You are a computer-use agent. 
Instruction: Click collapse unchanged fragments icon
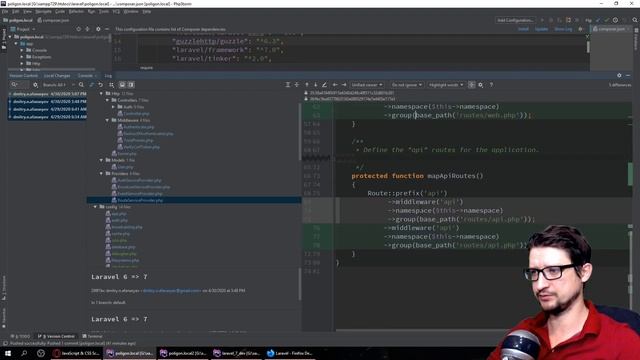(x=297, y=84)
